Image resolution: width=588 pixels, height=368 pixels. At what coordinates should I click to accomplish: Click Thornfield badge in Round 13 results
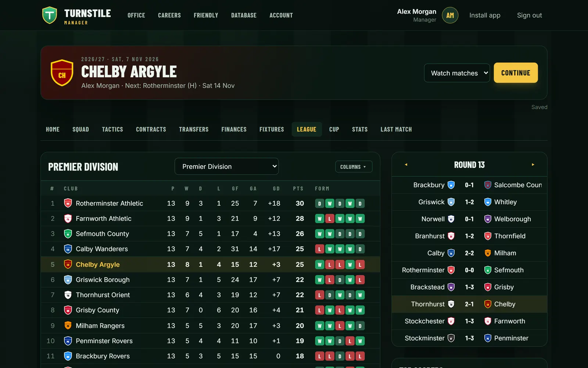point(488,236)
